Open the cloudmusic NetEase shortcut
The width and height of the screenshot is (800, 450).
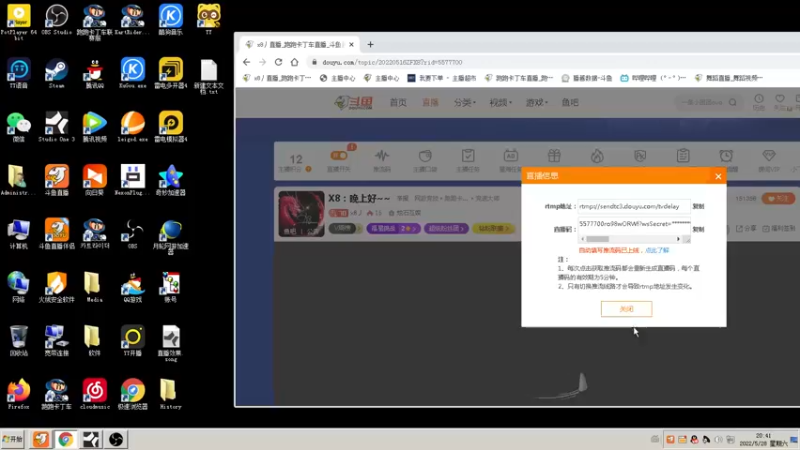94,394
